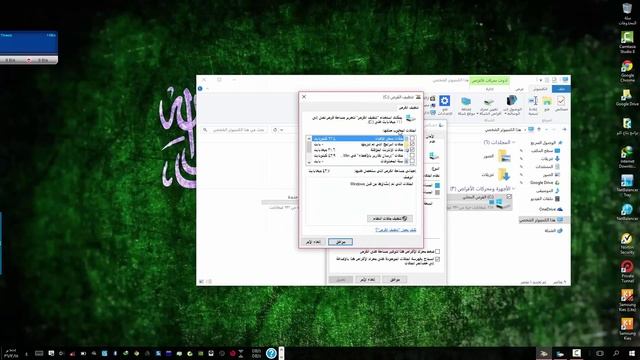640x360 pixels.
Task: Collapse the Devices and drives (3) group
Action: [x=513, y=189]
